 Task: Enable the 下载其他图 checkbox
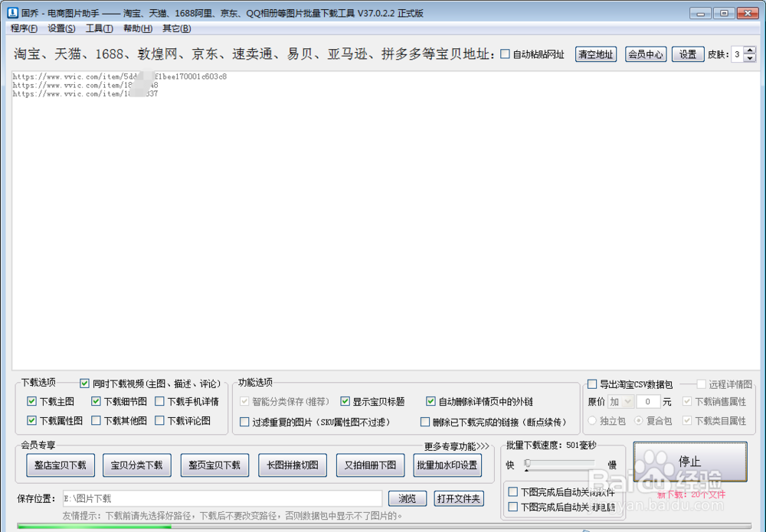click(96, 420)
